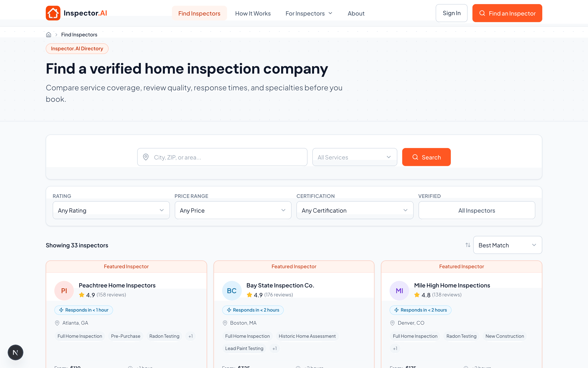
Task: Click the Find an Inspector button
Action: 507,13
